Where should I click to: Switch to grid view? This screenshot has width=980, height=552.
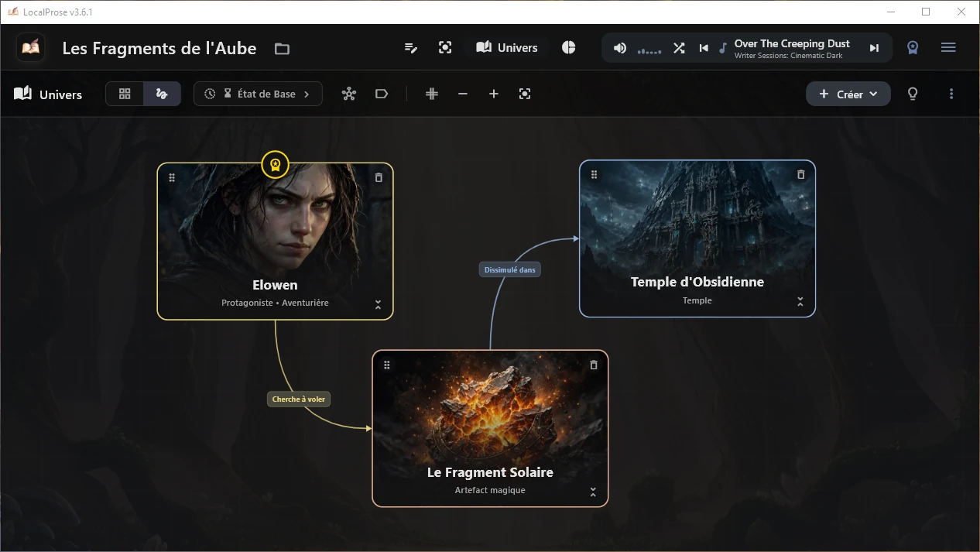[x=125, y=94]
